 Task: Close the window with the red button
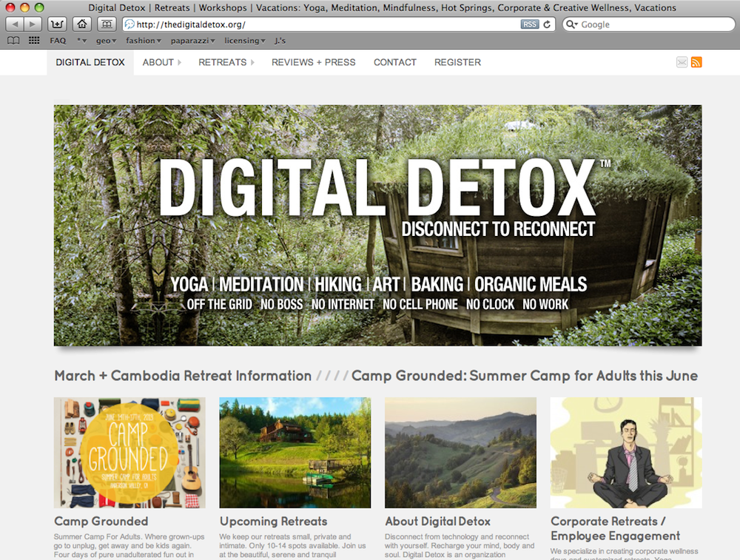(x=10, y=7)
